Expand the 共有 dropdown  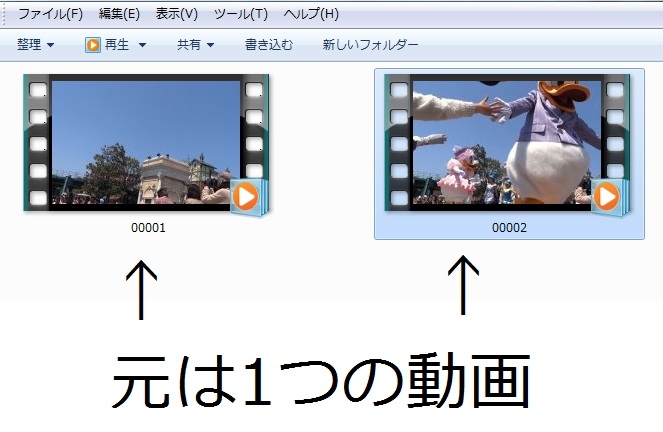coord(195,44)
